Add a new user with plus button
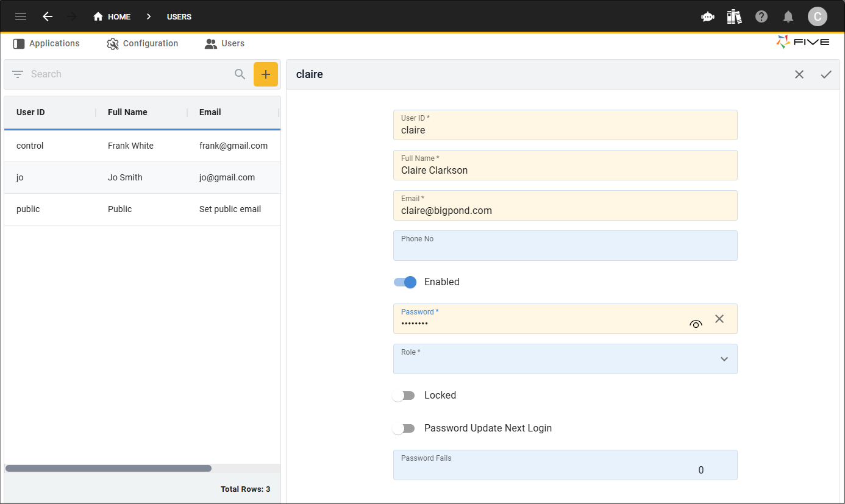This screenshot has height=504, width=845. coord(266,74)
